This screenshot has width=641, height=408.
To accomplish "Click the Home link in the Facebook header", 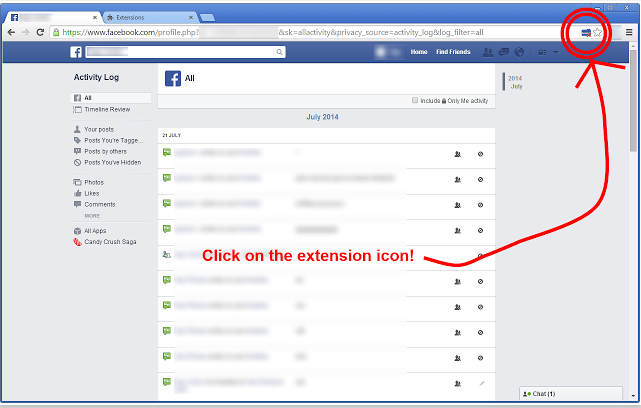I will pyautogui.click(x=419, y=52).
